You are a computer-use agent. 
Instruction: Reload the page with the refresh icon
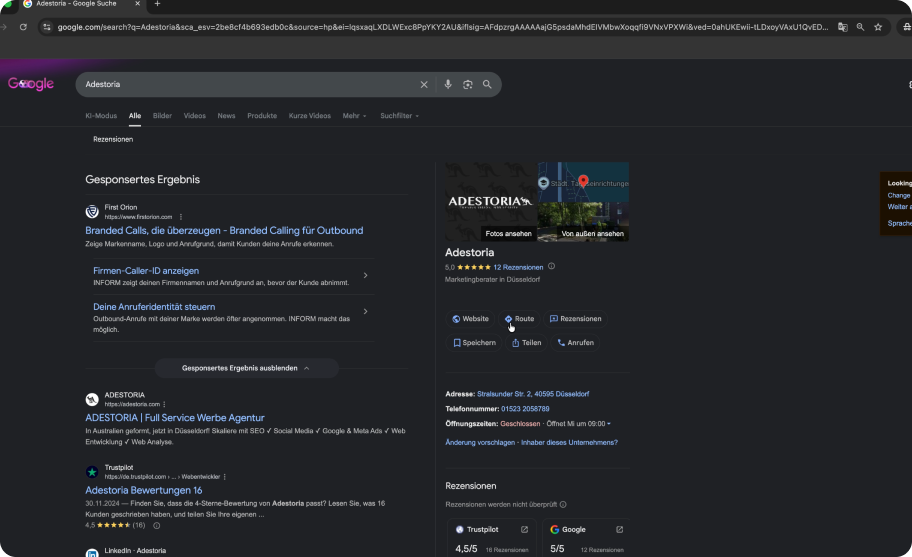(x=23, y=27)
